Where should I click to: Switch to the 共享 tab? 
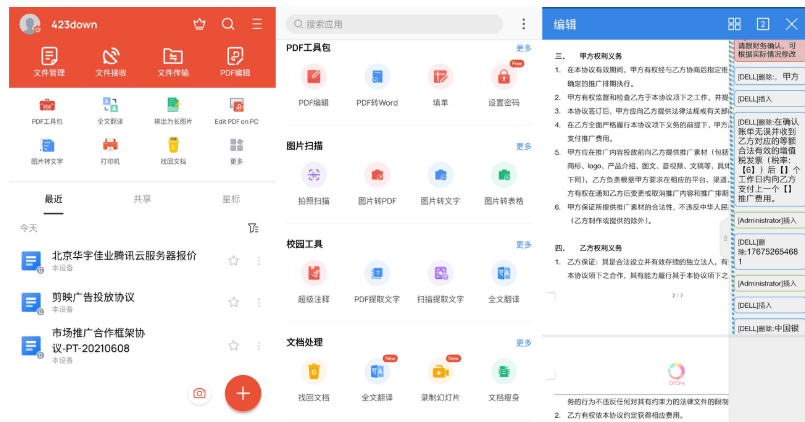pyautogui.click(x=142, y=199)
